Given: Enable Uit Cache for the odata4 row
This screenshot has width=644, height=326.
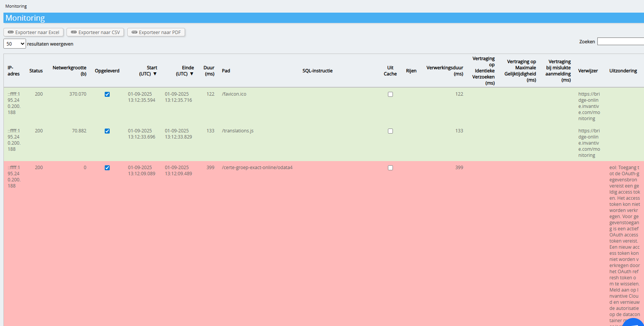Looking at the screenshot, I should click(390, 168).
